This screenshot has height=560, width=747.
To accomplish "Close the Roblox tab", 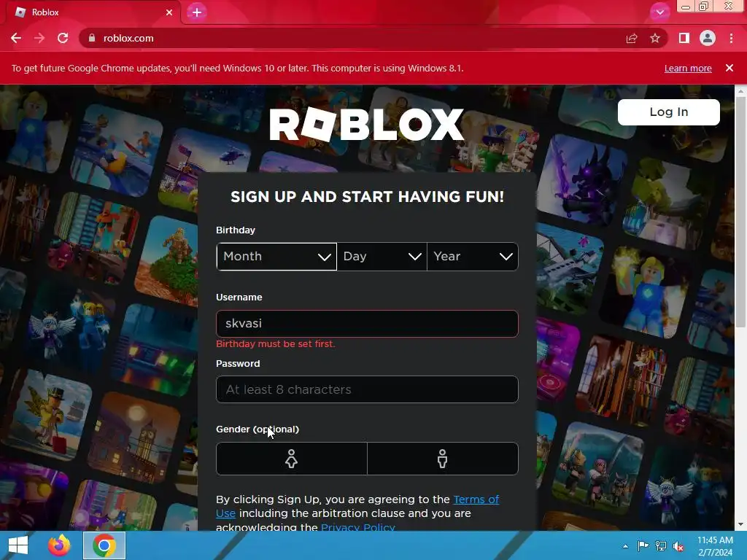I will [x=169, y=12].
